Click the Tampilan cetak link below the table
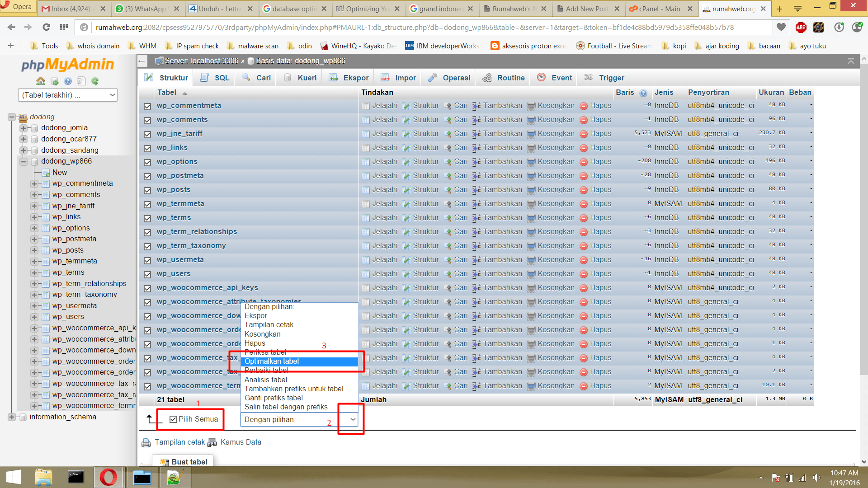The height and width of the screenshot is (488, 868). pyautogui.click(x=179, y=442)
